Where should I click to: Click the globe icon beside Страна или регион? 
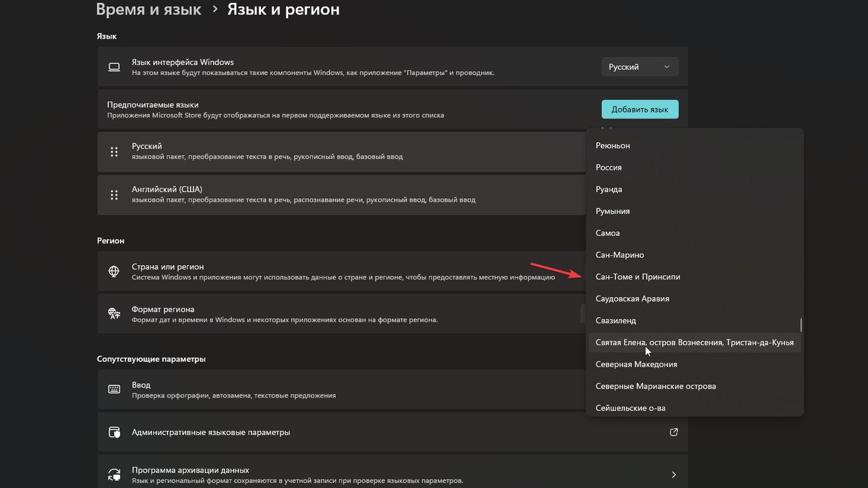click(x=114, y=271)
